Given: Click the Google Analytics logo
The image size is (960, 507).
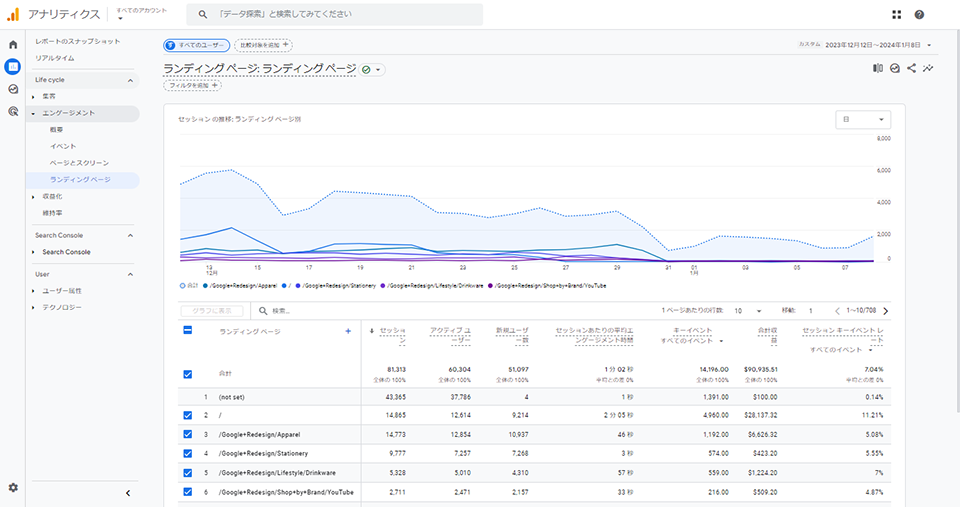Looking at the screenshot, I should (13, 14).
